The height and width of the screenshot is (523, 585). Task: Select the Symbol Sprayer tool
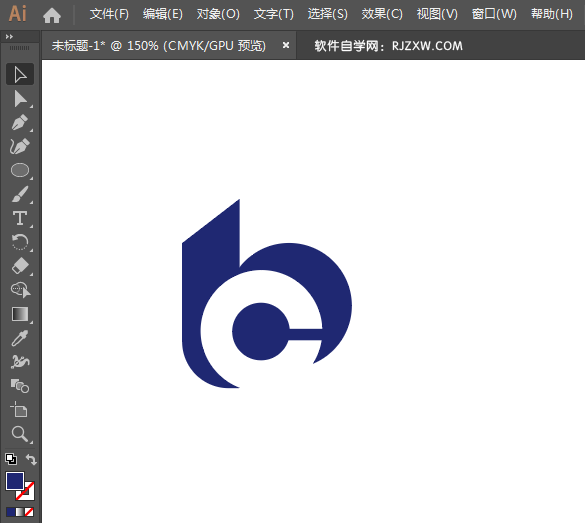coord(20,362)
